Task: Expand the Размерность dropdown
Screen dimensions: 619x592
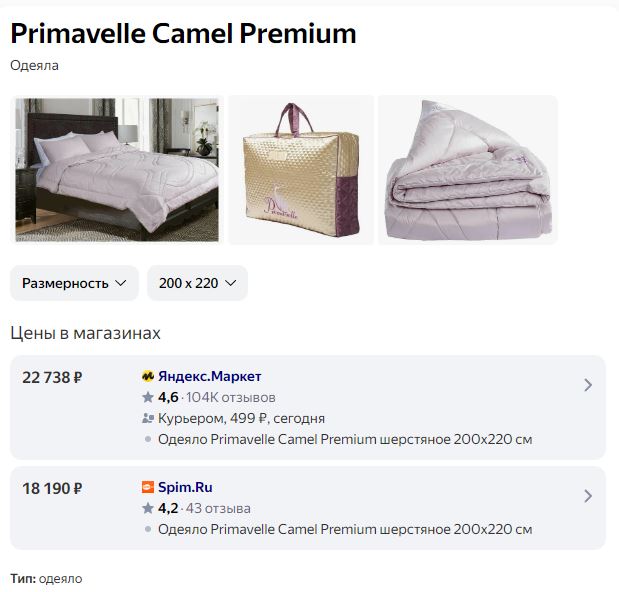Action: coord(75,283)
